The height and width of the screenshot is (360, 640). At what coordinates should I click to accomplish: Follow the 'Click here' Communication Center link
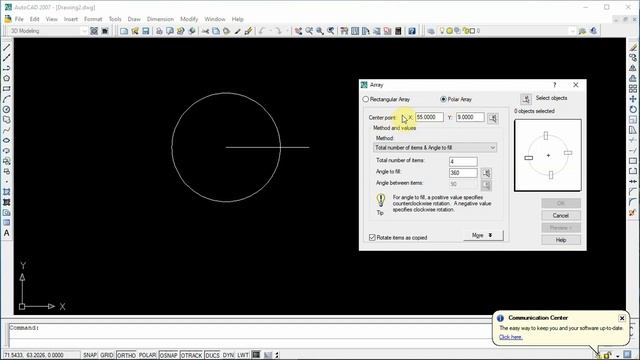(510, 337)
